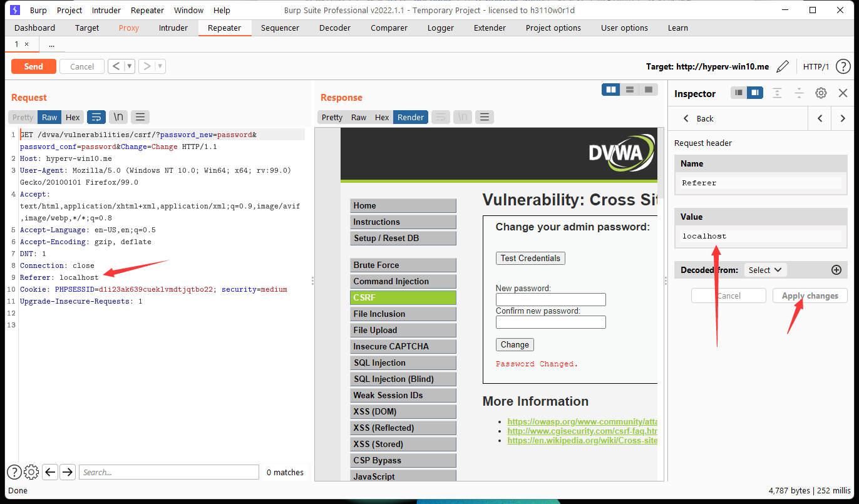Dock Inspector to the right layout icon

click(x=755, y=93)
